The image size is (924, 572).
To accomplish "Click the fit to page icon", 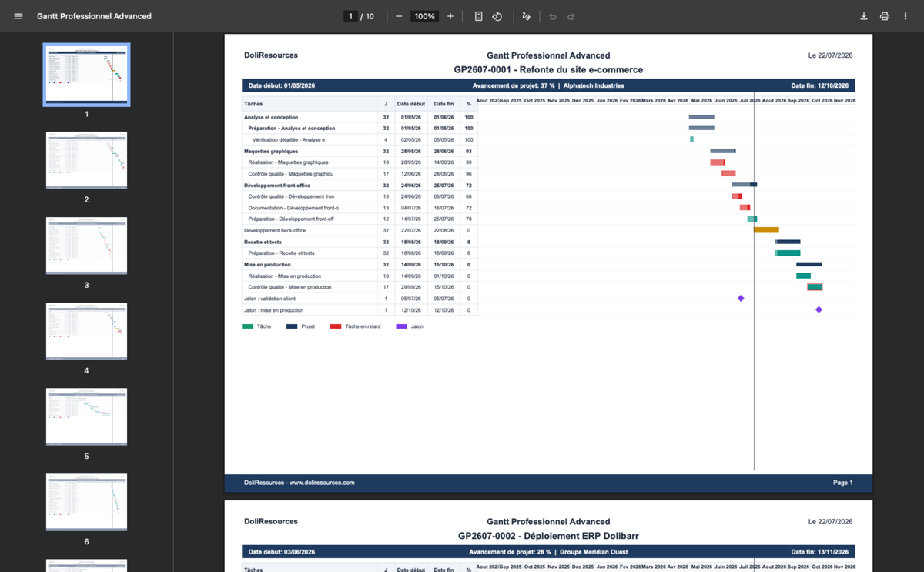I will click(478, 16).
